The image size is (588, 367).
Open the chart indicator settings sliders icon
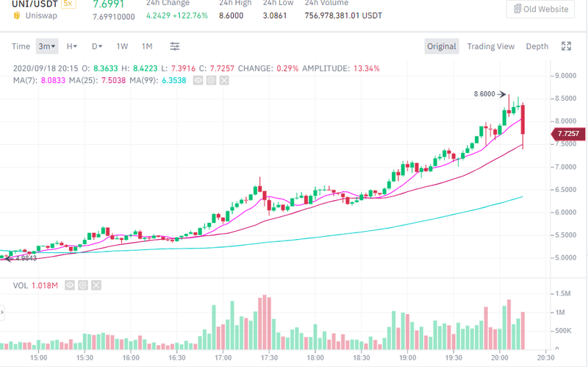(x=175, y=46)
